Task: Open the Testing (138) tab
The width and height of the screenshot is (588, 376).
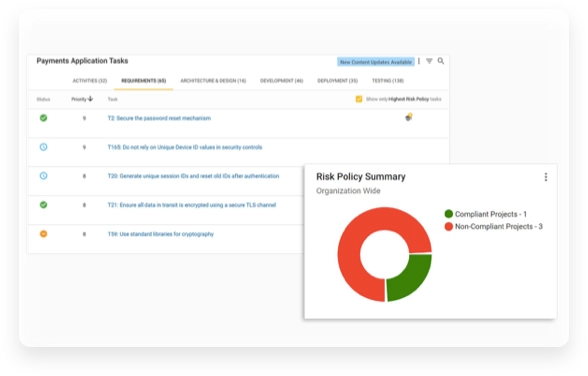Action: (388, 81)
